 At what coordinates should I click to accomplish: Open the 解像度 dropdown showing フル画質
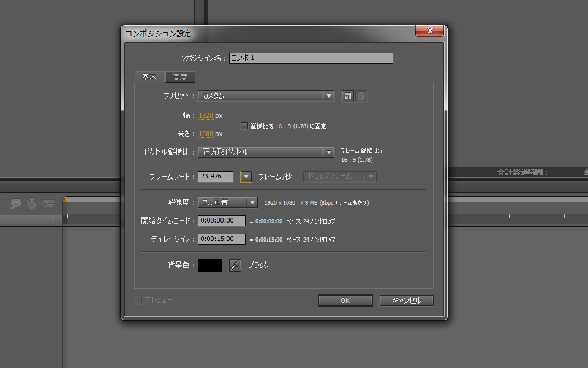[228, 203]
